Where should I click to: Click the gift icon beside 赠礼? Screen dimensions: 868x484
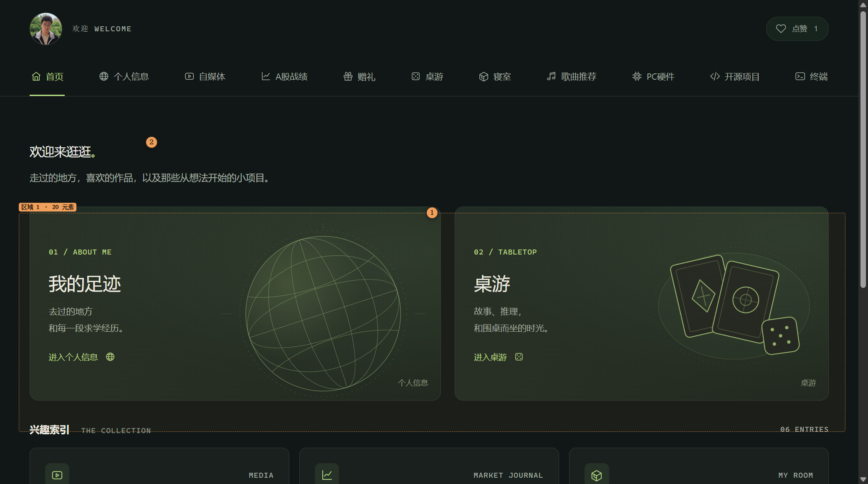click(348, 76)
